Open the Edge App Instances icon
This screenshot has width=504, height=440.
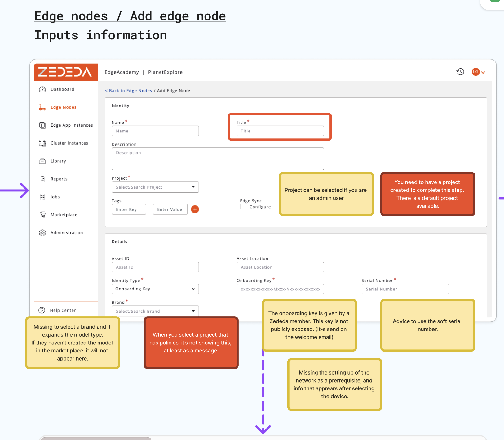(x=42, y=125)
